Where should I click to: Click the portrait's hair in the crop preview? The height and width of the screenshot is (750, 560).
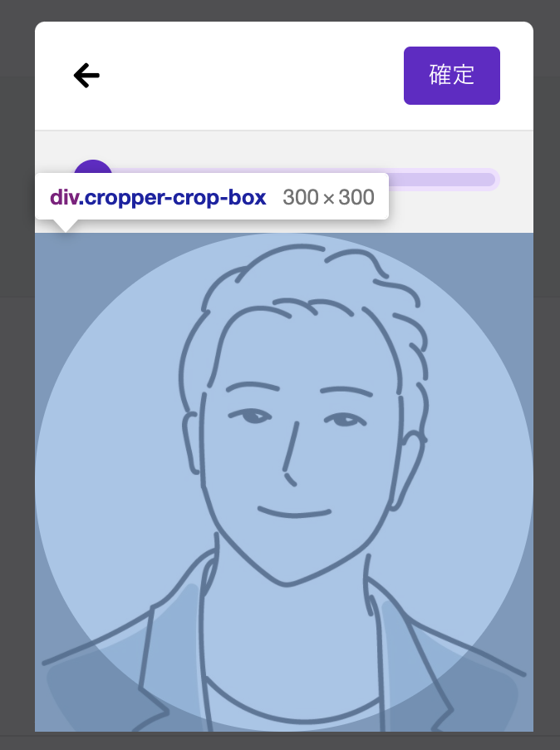[x=306, y=280]
